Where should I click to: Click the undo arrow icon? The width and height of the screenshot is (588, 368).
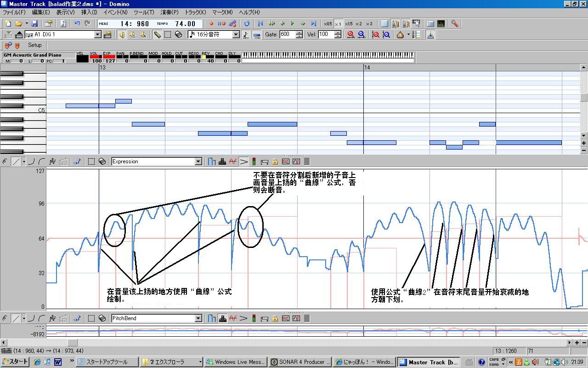point(77,23)
